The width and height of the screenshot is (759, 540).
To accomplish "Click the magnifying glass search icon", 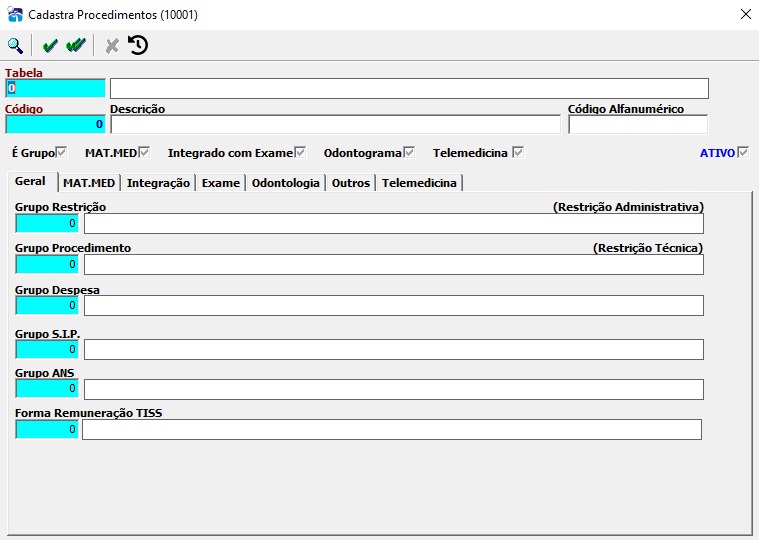I will [15, 45].
